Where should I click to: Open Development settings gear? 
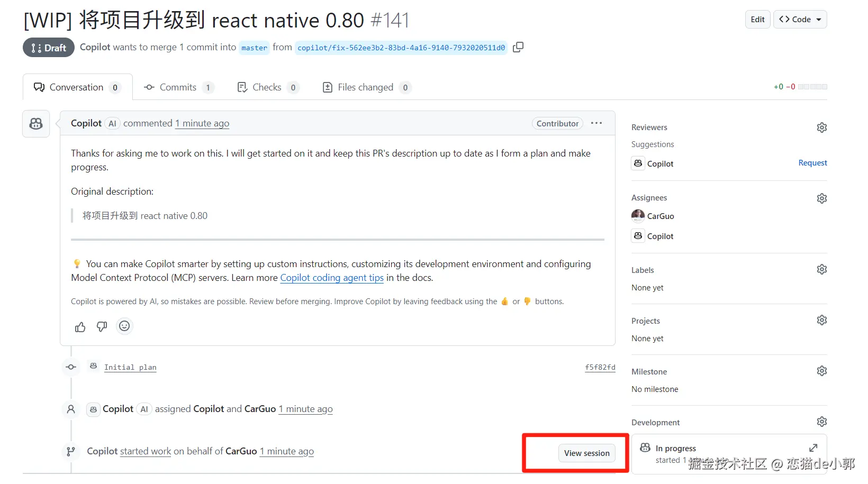pyautogui.click(x=821, y=422)
